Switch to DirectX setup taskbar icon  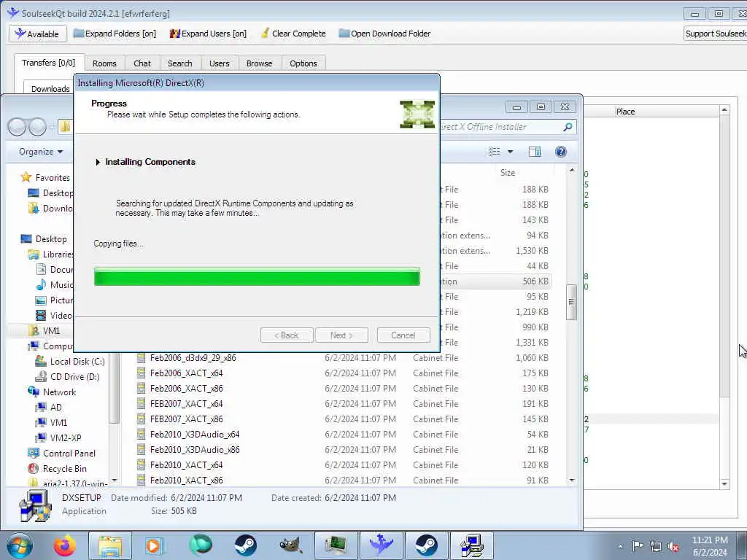[x=472, y=545]
